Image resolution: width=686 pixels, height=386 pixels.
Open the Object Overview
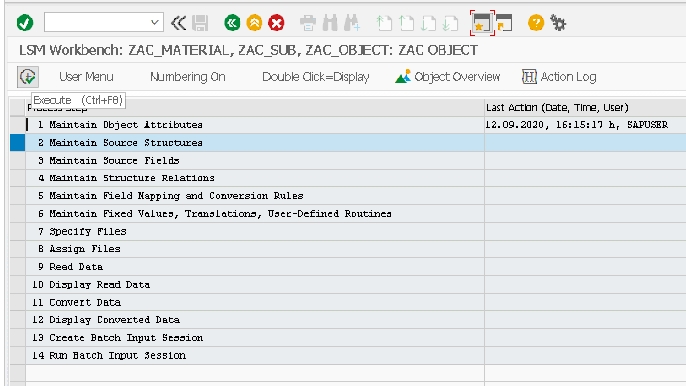tap(447, 77)
